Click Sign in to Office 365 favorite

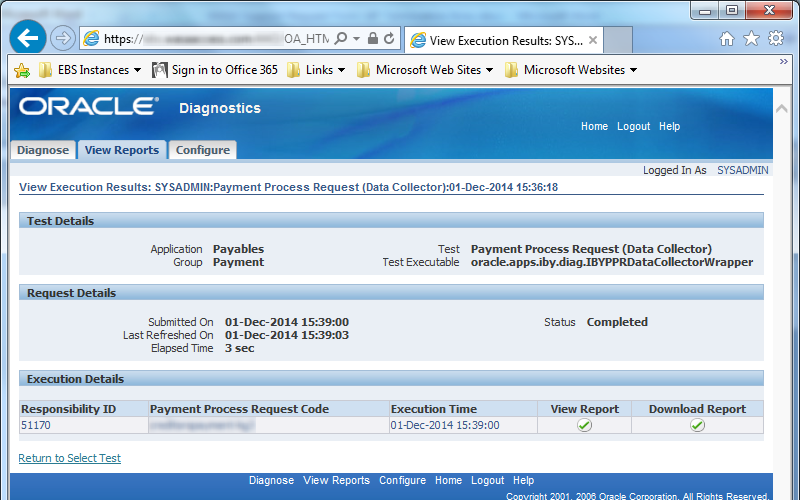pos(215,70)
